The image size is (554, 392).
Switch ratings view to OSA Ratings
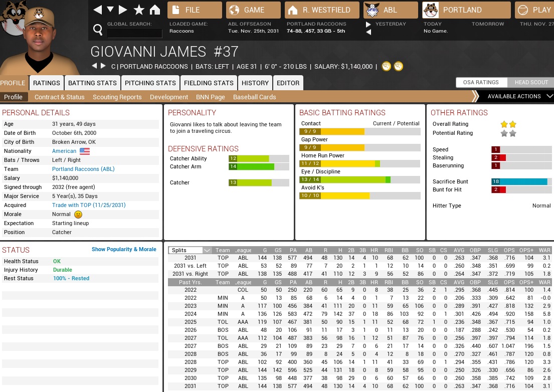480,82
